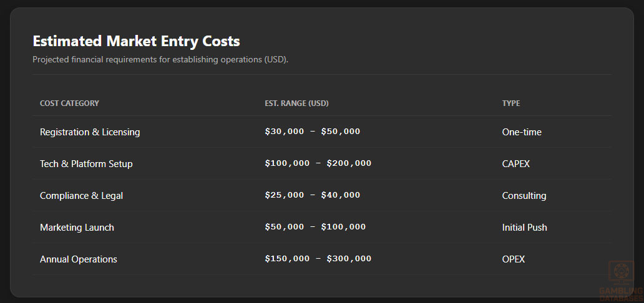Image resolution: width=644 pixels, height=303 pixels.
Task: Click the Estimated Market Entry Costs heading
Action: point(136,41)
